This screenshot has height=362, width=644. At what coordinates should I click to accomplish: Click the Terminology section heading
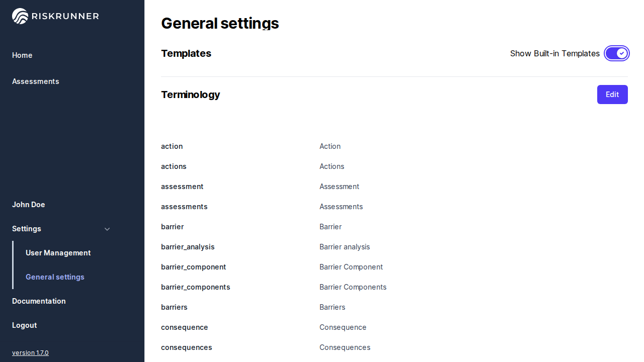pyautogui.click(x=190, y=95)
